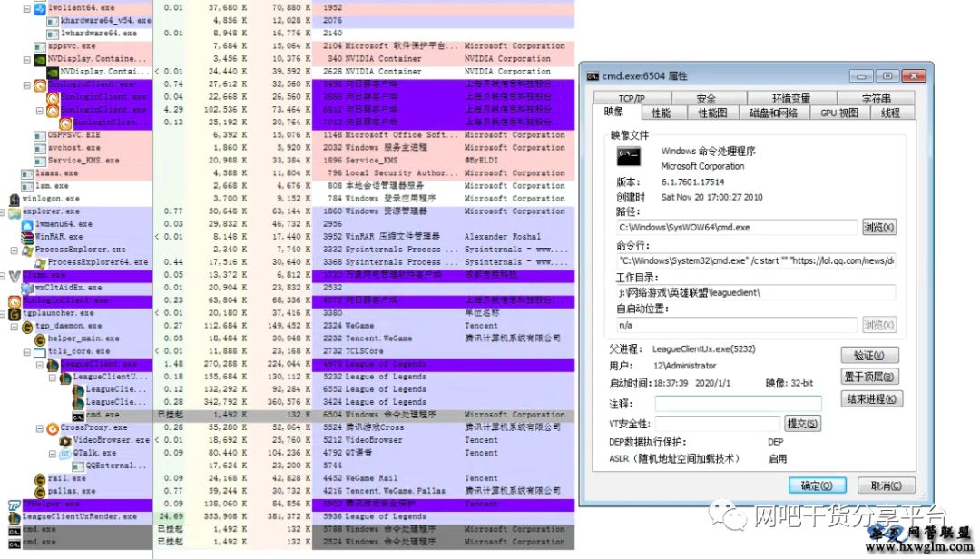This screenshot has height=559, width=980.
Task: Click the Clsmn.exe V-shaped icon
Action: tap(15, 276)
